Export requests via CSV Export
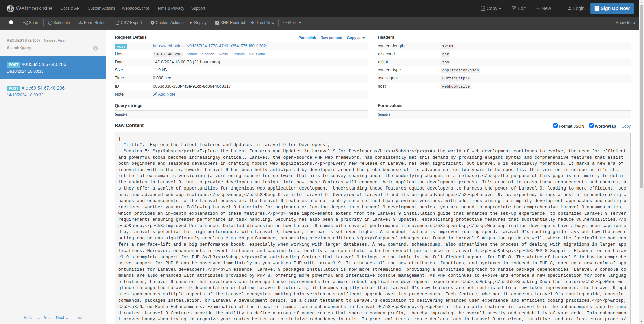 pos(129,23)
